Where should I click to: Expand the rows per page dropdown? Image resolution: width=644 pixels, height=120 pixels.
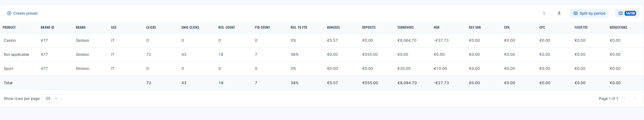[x=52, y=98]
